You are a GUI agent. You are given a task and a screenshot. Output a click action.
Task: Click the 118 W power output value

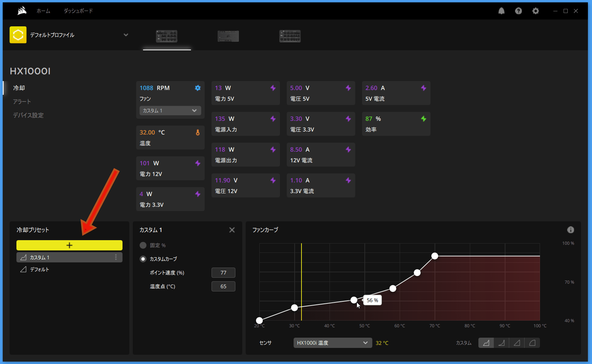click(x=224, y=149)
